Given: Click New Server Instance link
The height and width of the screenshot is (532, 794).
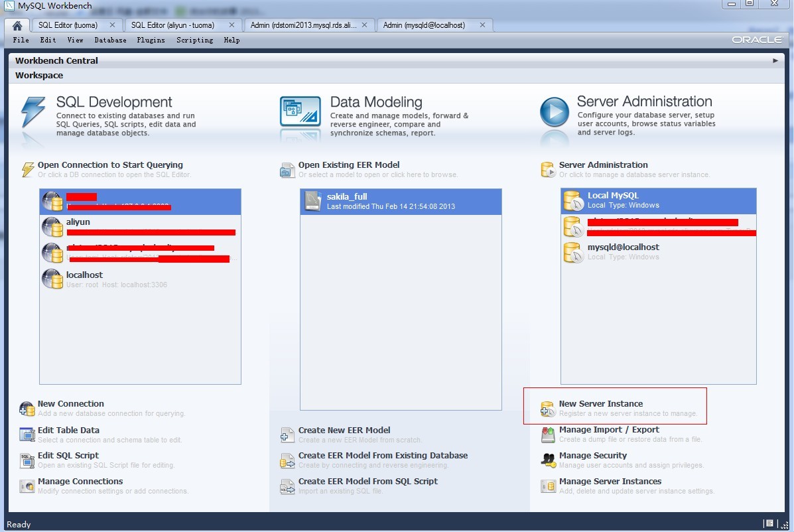Looking at the screenshot, I should (x=601, y=404).
